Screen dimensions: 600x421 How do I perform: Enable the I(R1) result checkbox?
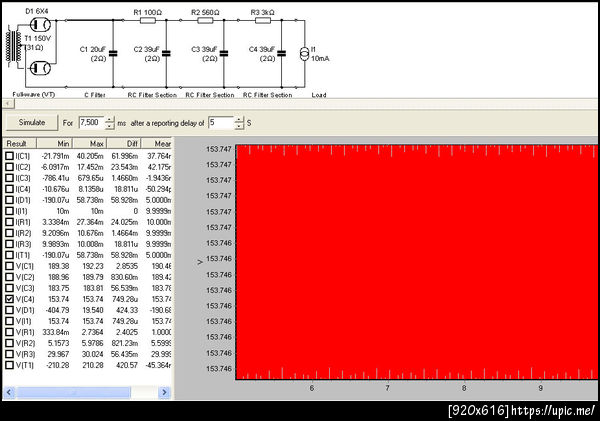click(10, 222)
